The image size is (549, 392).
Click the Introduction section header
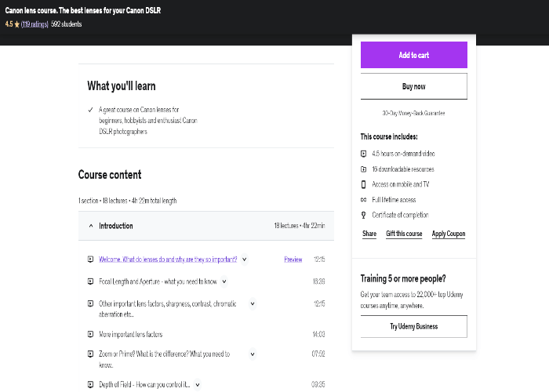tap(206, 226)
